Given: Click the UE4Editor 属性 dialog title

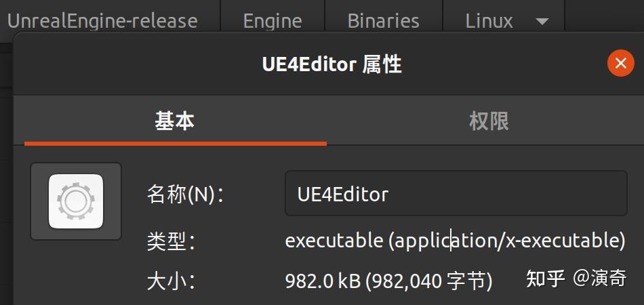Looking at the screenshot, I should pos(331,64).
